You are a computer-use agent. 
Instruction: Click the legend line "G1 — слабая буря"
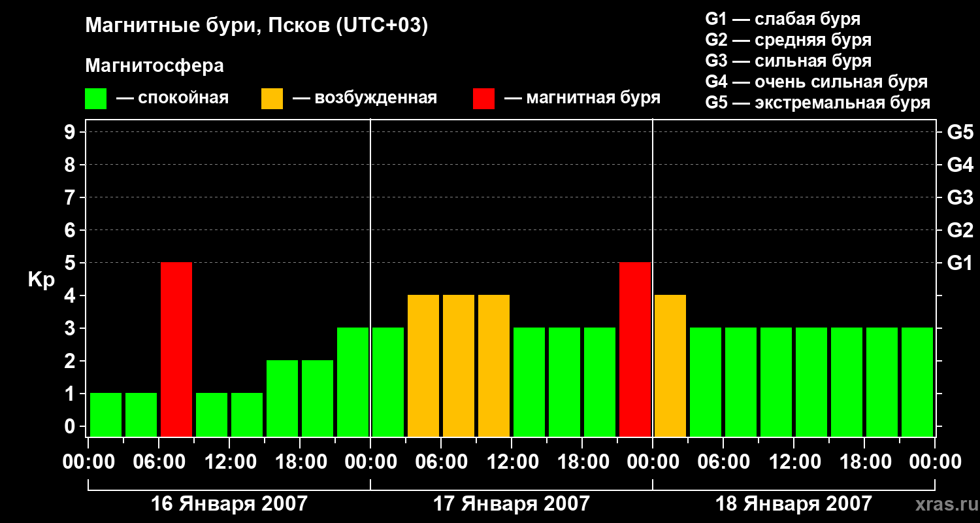[783, 19]
